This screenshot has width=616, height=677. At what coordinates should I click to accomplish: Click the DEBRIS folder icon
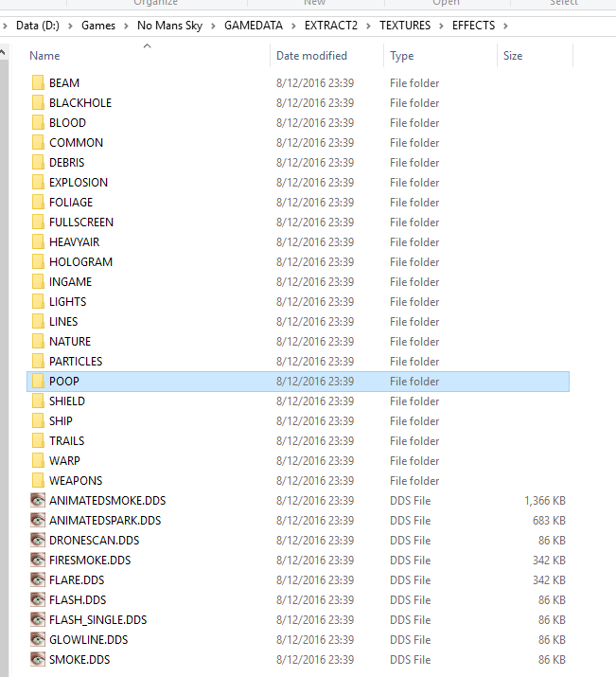pyautogui.click(x=38, y=162)
